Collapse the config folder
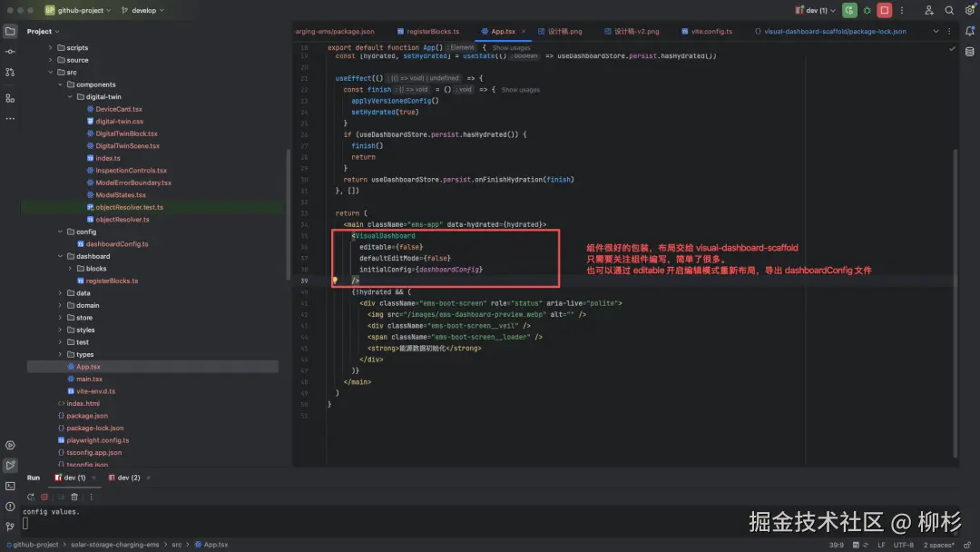 click(61, 232)
